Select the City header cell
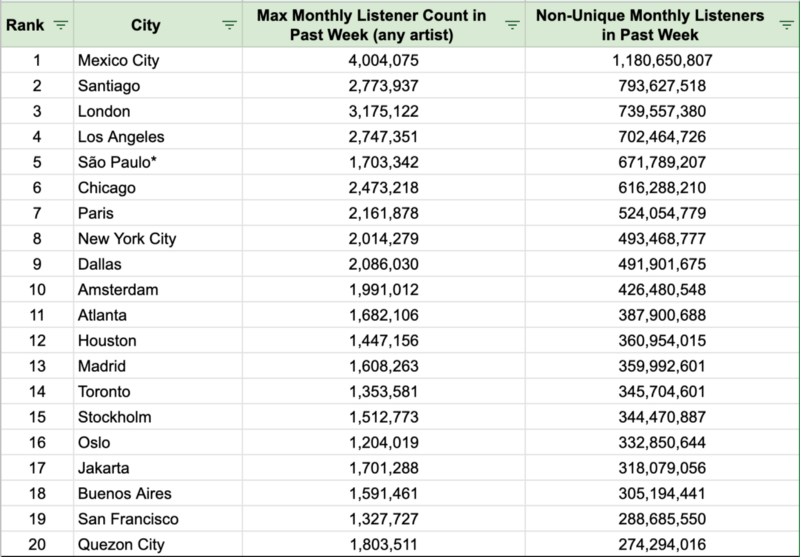This screenshot has width=800, height=557. pyautogui.click(x=158, y=25)
